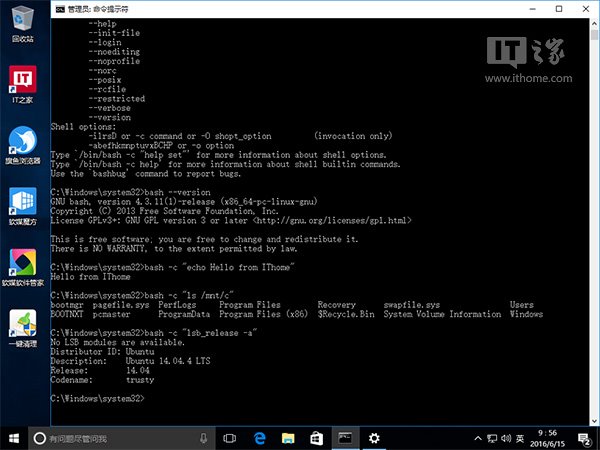Click the last C:\Windows\system32> prompt
The height and width of the screenshot is (450, 600).
coord(98,399)
